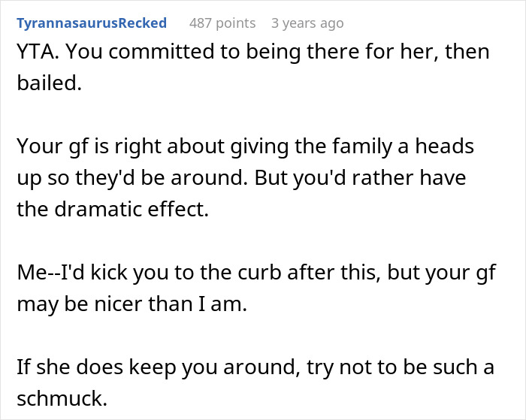Click the "487 points" comment score
The image size is (526, 420).
222,23
